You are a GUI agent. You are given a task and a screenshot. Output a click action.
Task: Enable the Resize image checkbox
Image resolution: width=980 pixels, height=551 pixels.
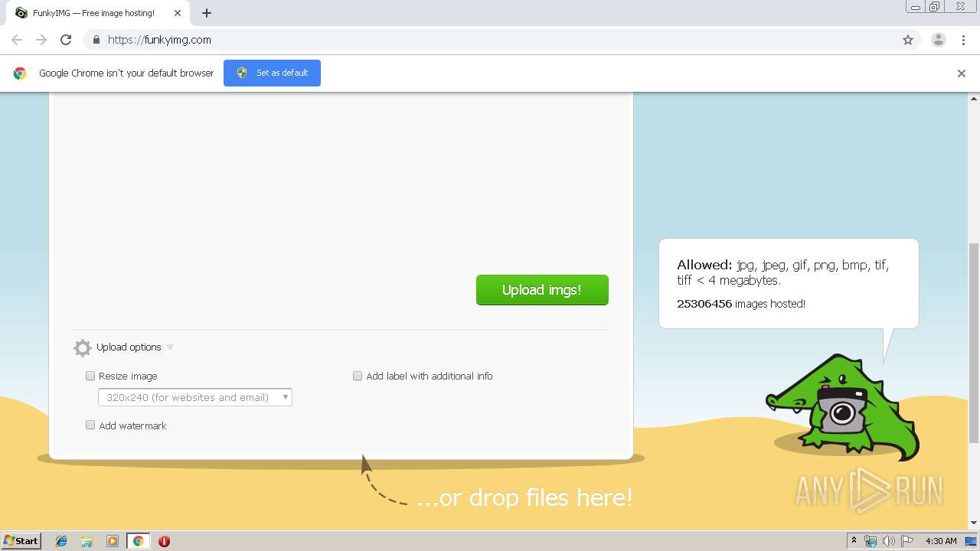pyautogui.click(x=90, y=376)
